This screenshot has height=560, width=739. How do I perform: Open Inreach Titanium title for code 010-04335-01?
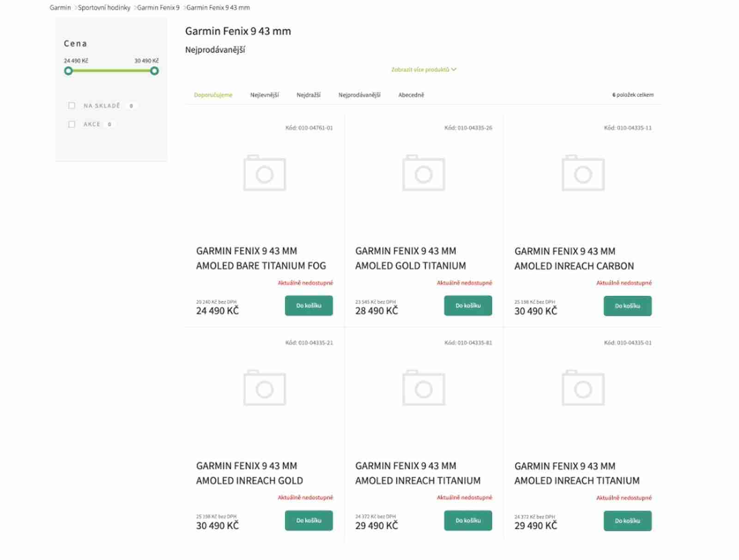pos(577,474)
